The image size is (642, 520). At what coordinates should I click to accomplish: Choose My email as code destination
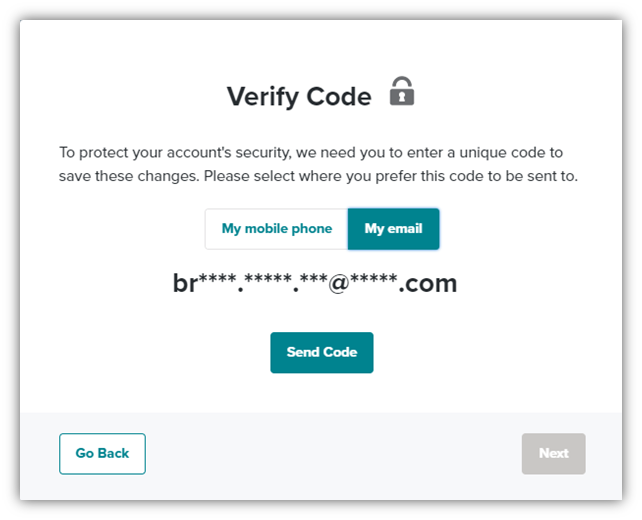393,229
